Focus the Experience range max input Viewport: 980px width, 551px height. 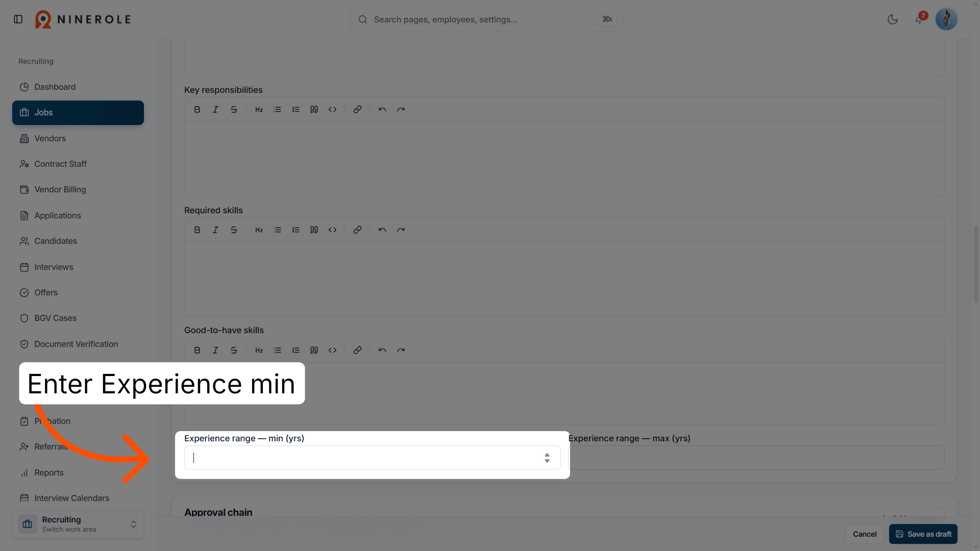(x=757, y=458)
